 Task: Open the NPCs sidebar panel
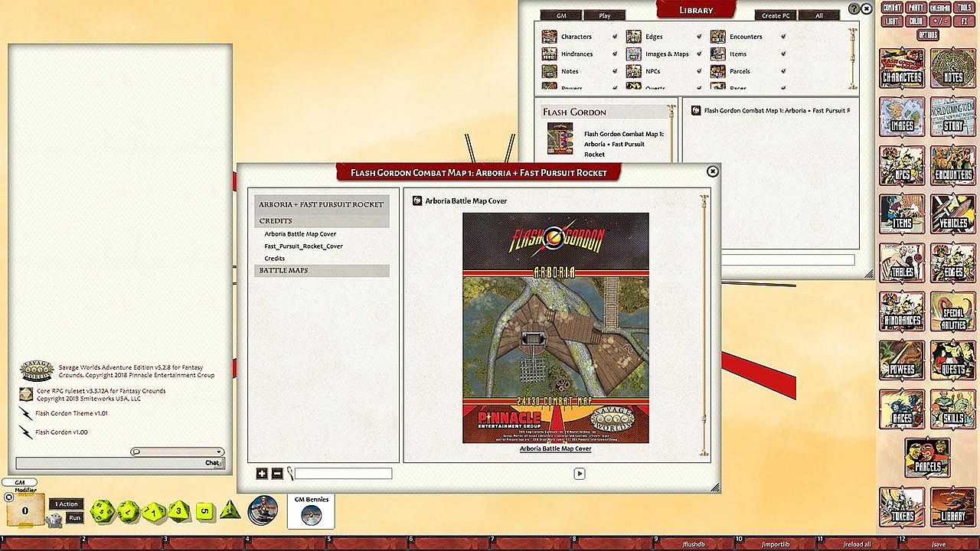click(902, 166)
